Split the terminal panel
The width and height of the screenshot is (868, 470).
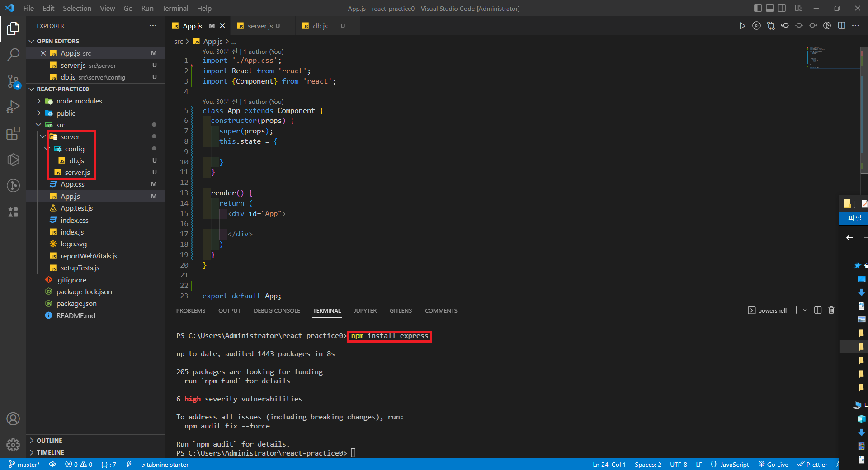(817, 310)
